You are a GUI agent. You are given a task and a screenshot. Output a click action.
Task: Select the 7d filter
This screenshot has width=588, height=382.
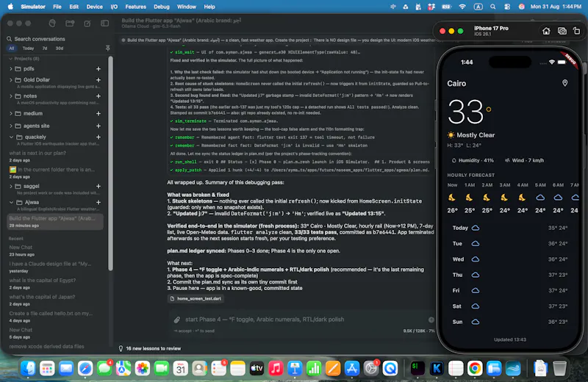tap(45, 48)
